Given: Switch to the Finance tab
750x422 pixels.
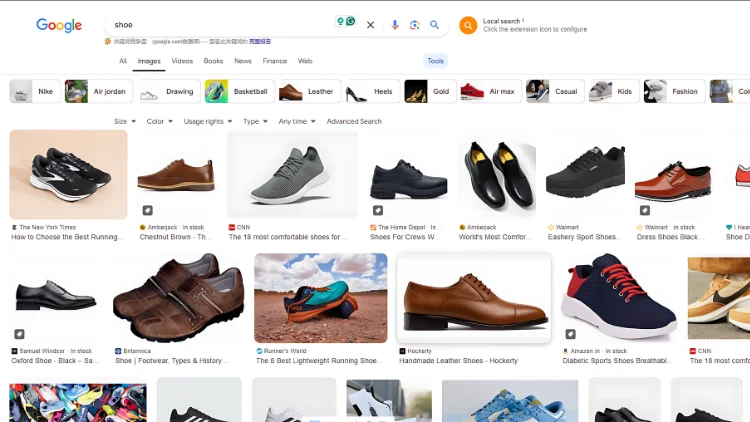Looking at the screenshot, I should [x=275, y=61].
